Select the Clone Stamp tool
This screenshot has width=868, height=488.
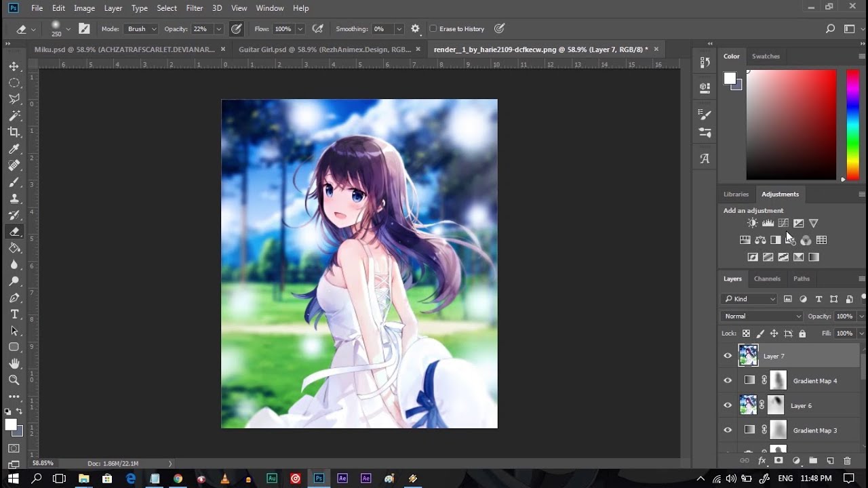pos(14,199)
